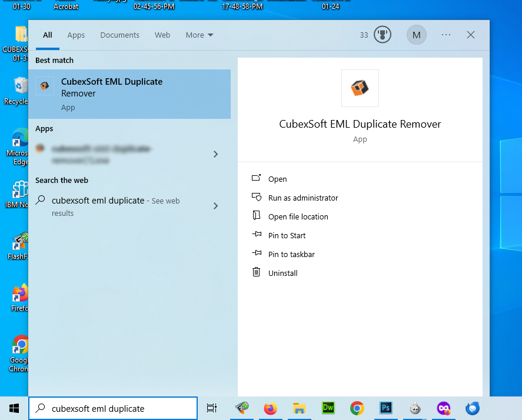This screenshot has height=420, width=522.
Task: Choose Open for CubexSoft EML Duplicate Remover
Action: 277,179
